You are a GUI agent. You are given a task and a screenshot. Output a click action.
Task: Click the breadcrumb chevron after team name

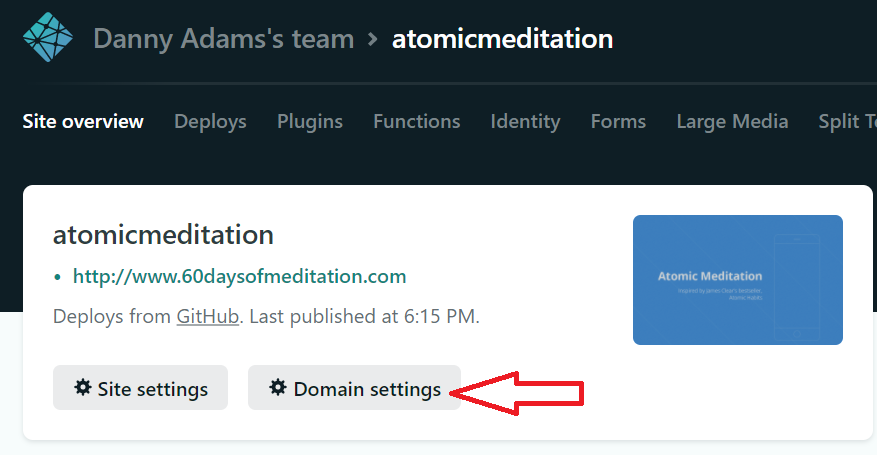[373, 39]
